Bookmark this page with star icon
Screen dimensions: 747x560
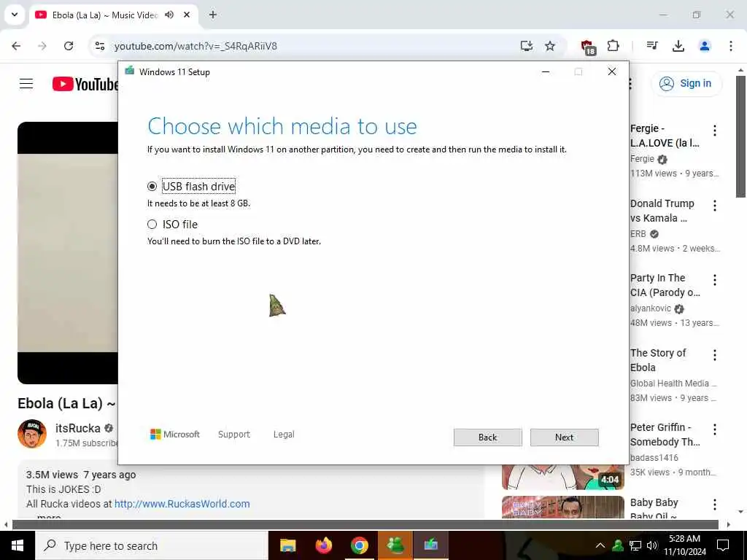550,46
